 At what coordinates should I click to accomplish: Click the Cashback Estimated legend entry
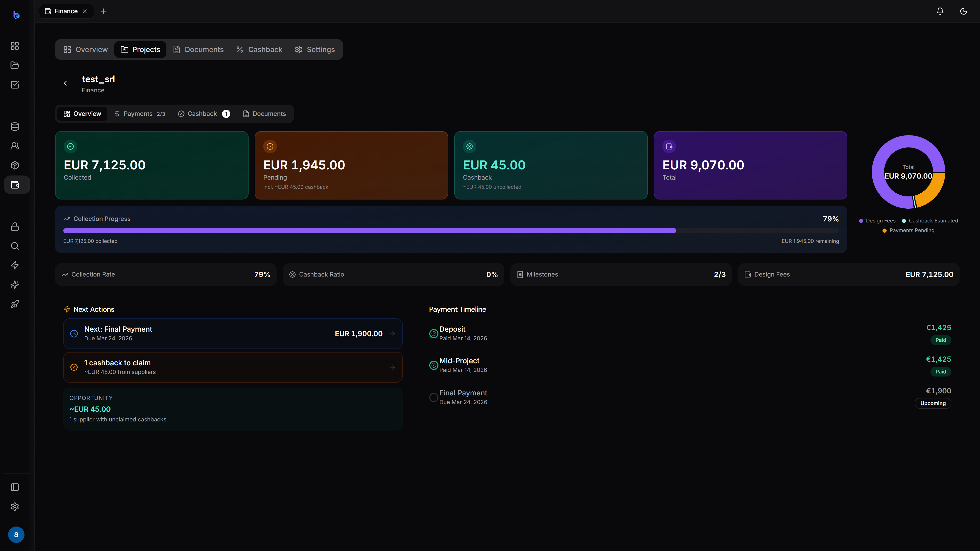930,221
